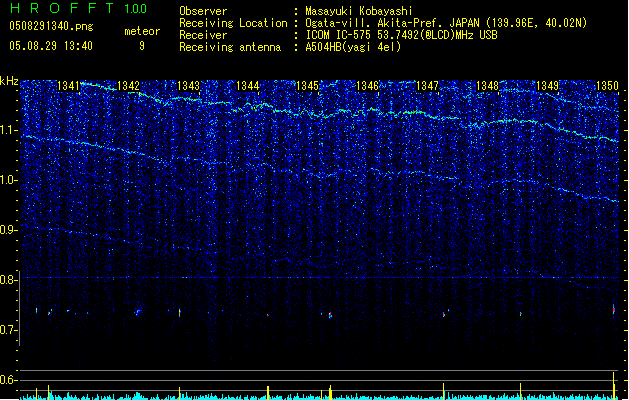Click the 1342 time label
This screenshot has width=629, height=400.
pos(128,87)
